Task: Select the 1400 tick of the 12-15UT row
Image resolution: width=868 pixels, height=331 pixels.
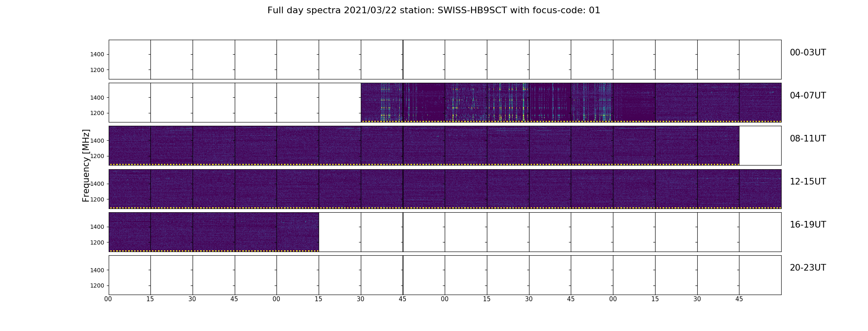Action: (97, 184)
